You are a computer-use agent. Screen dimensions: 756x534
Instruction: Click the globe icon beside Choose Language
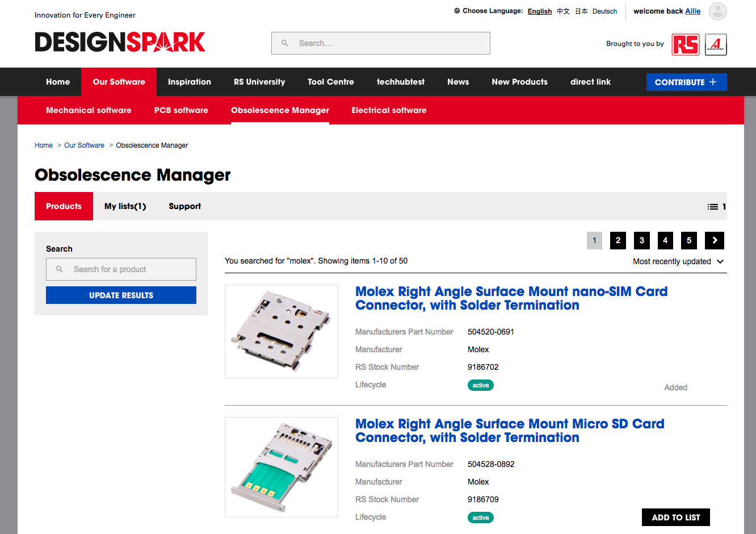(457, 11)
